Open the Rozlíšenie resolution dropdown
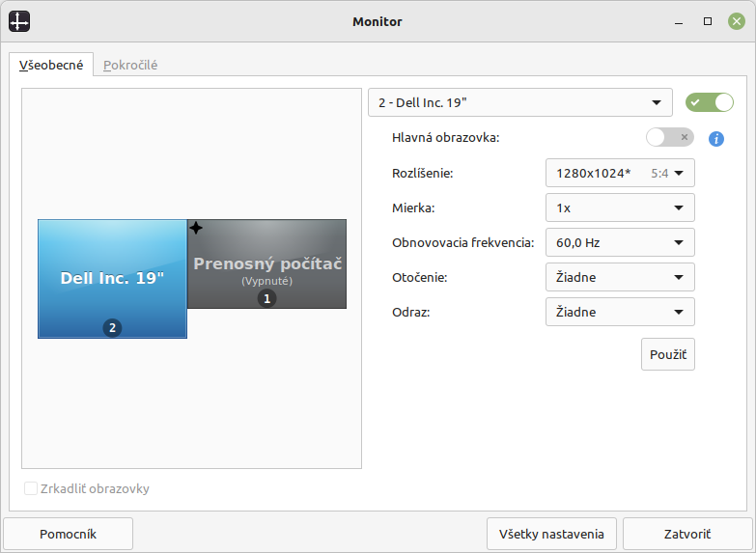756x553 pixels. 620,174
